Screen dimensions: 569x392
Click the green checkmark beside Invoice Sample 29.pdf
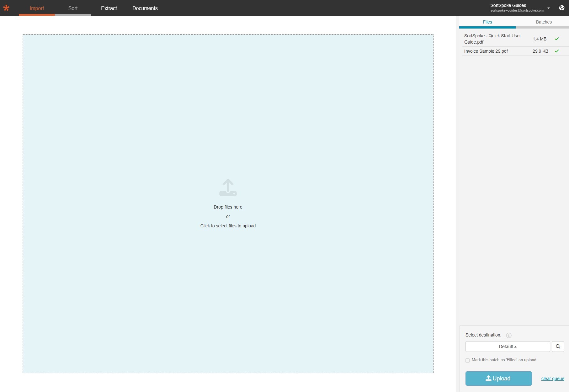coord(557,51)
